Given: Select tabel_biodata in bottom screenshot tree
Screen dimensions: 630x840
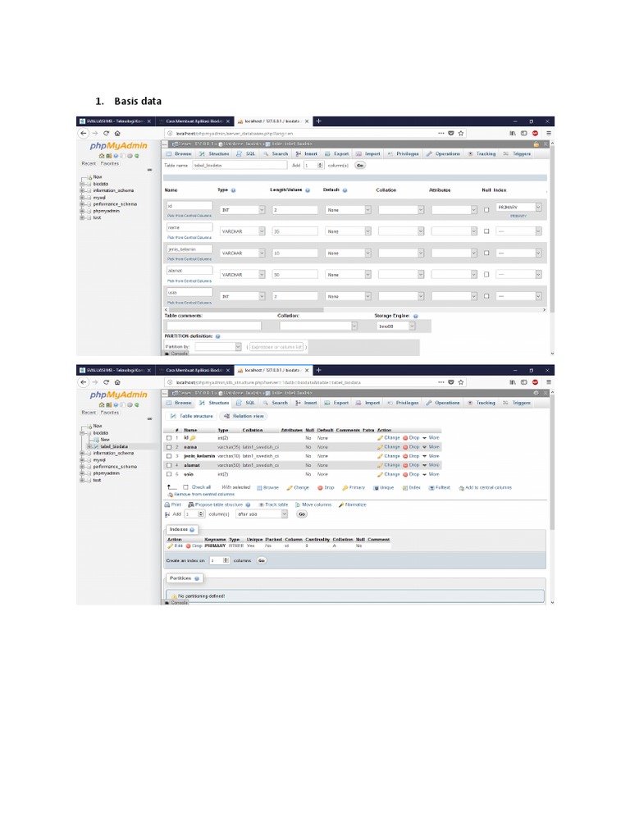Looking at the screenshot, I should pos(113,446).
